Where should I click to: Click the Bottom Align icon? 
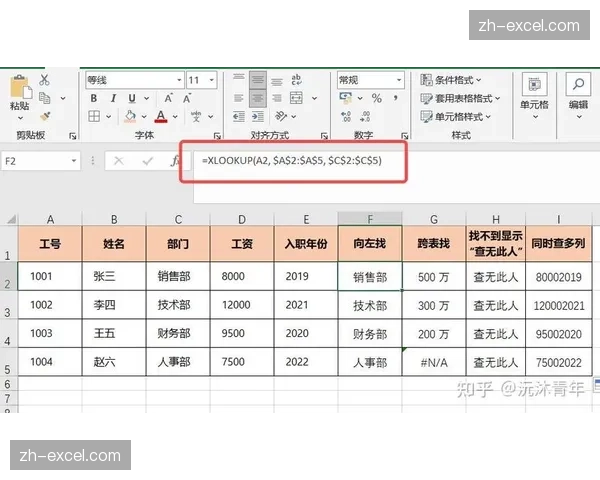[x=277, y=81]
